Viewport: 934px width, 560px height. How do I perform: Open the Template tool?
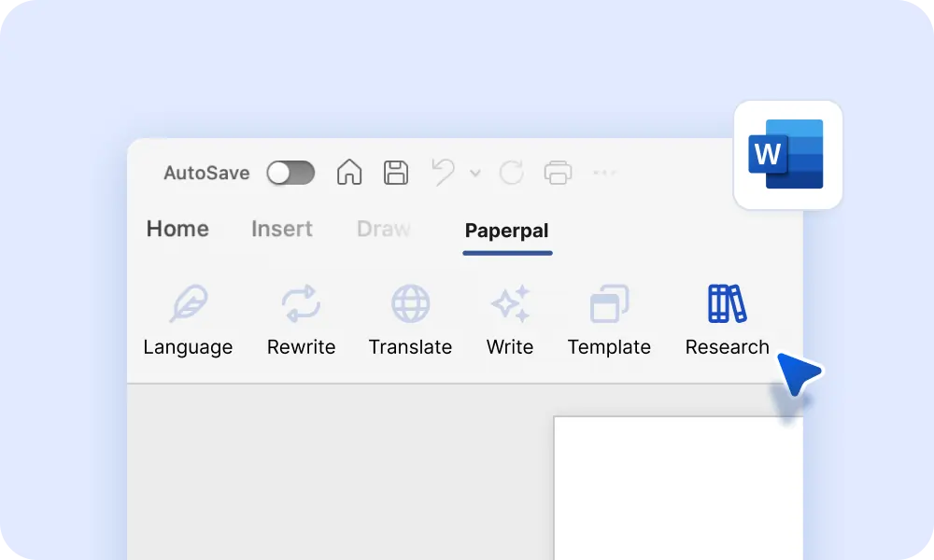pos(609,317)
